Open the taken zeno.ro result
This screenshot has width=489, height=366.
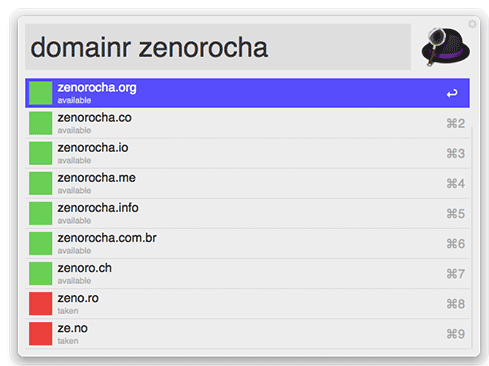(247, 304)
